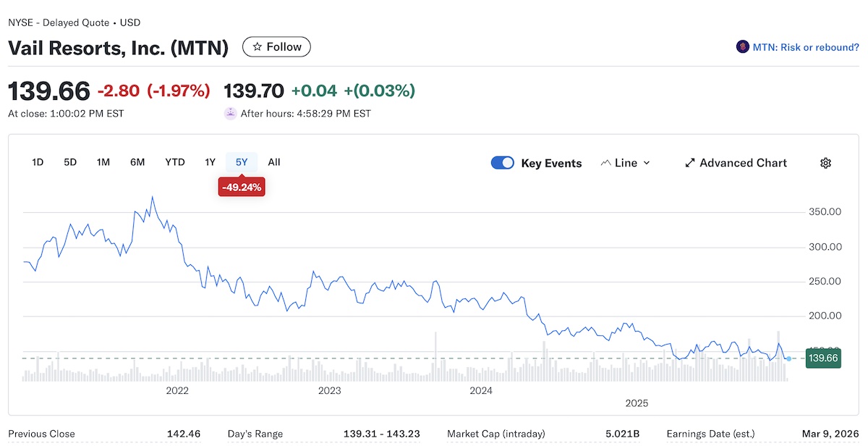Screen dimensions: 868x446
Task: Select the 5D time range tab
Action: 70,162
